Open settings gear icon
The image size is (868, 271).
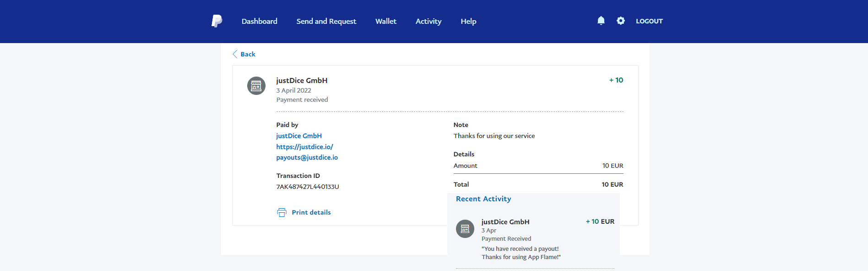(x=621, y=21)
